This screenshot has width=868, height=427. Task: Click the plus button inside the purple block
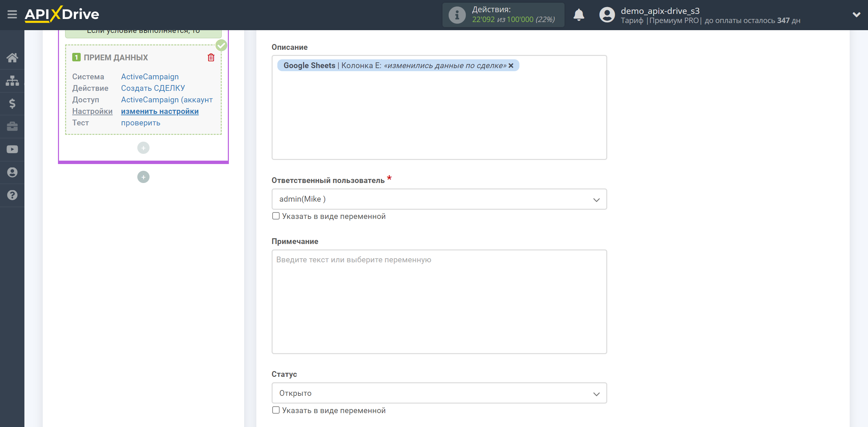(x=143, y=148)
